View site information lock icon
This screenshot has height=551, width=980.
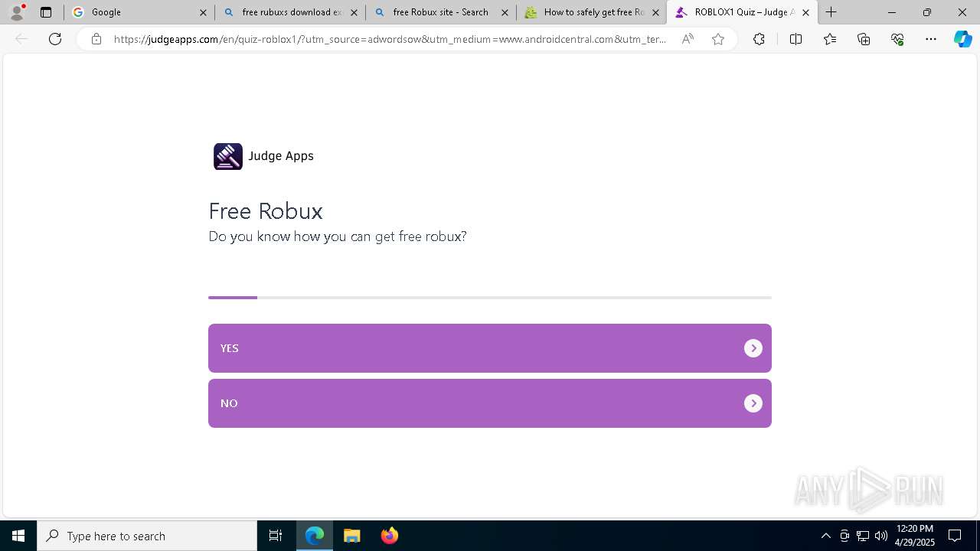96,39
